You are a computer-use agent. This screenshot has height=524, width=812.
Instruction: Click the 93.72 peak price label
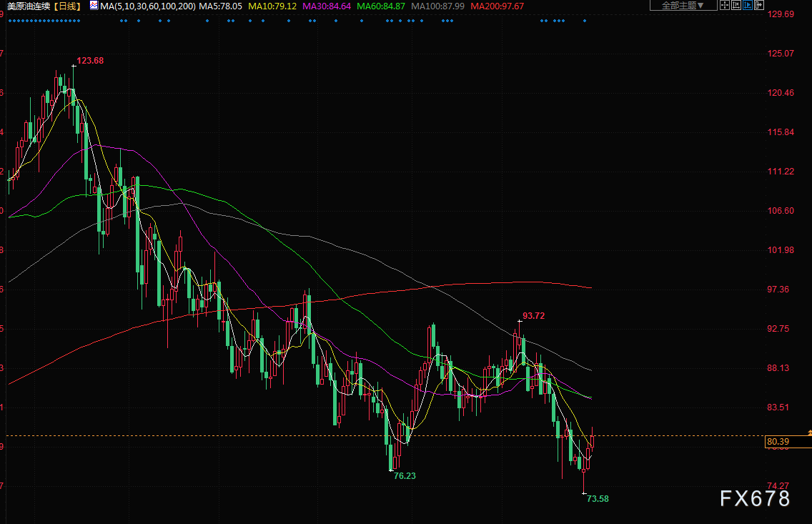point(533,316)
